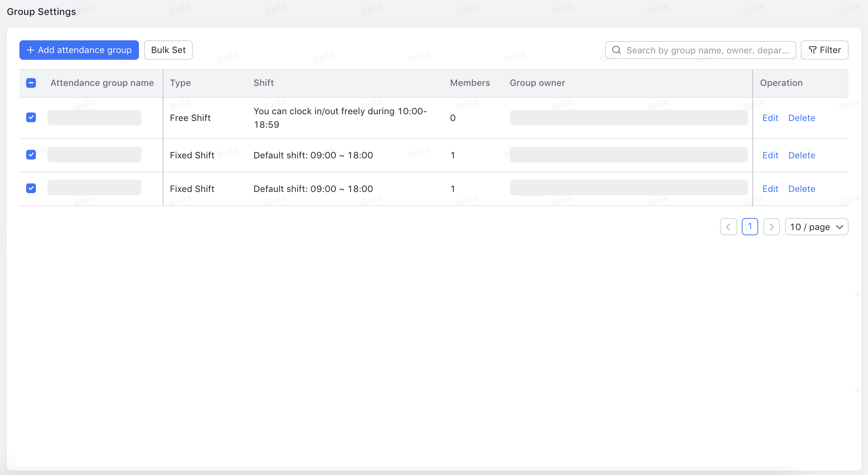Select page number 1 in pagination

750,226
